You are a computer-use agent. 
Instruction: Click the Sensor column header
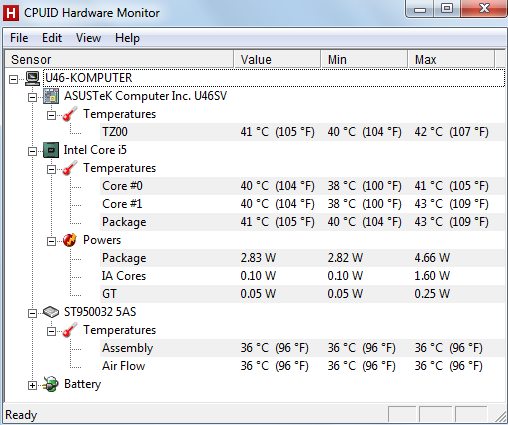coord(119,60)
